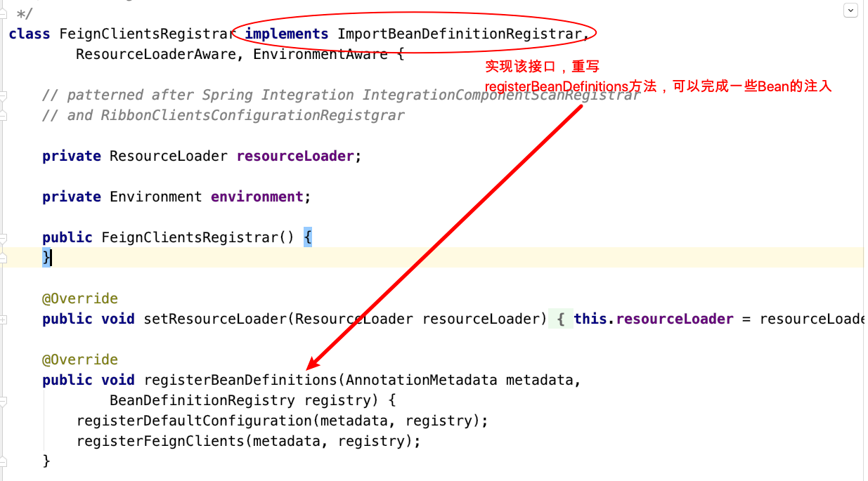Click the @Override annotation above setResourceLoader
Screen dimensions: 868x481
79,298
